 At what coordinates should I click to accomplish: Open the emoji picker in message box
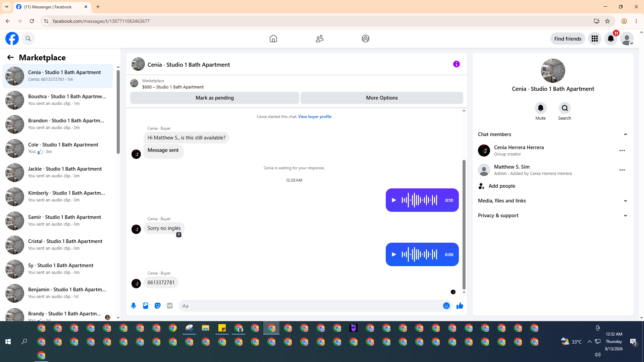pos(446,306)
